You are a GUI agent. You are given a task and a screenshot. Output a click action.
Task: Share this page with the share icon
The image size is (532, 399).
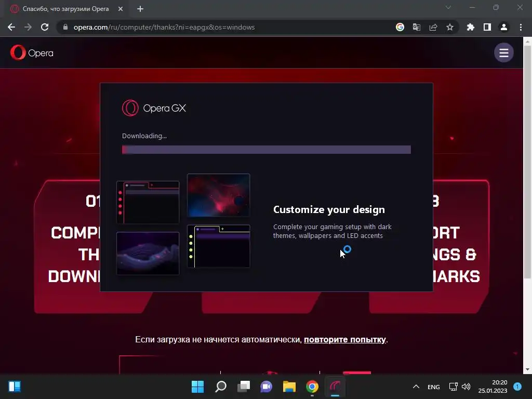(x=433, y=27)
